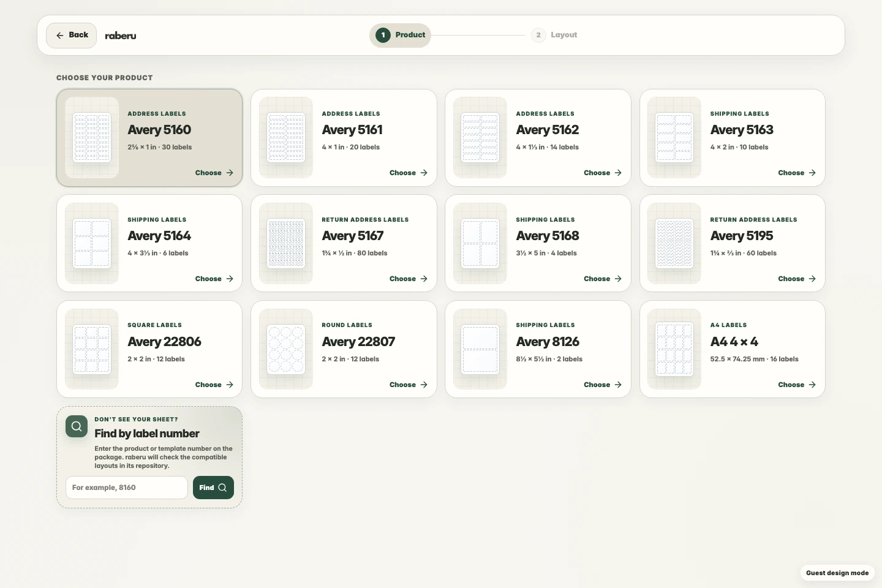The image size is (882, 588).
Task: Click the Avery 22807 title text
Action: [x=358, y=342]
